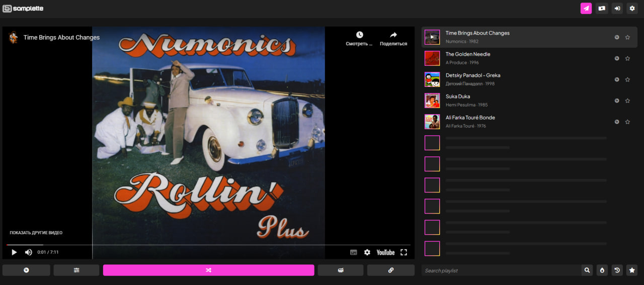Viewport: 644px width, 285px height.
Task: Click the Numonics · 1982 subtitle text
Action: click(x=462, y=42)
